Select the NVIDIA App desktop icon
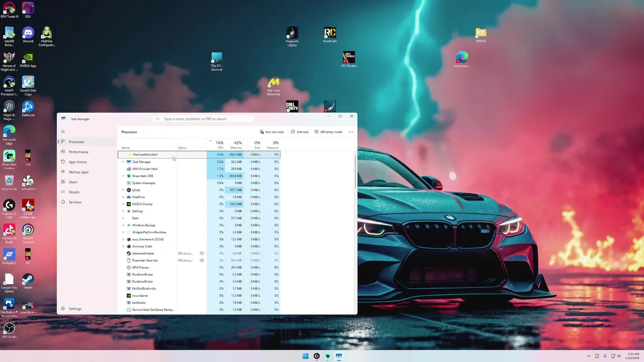This screenshot has height=362, width=644. pos(28,59)
